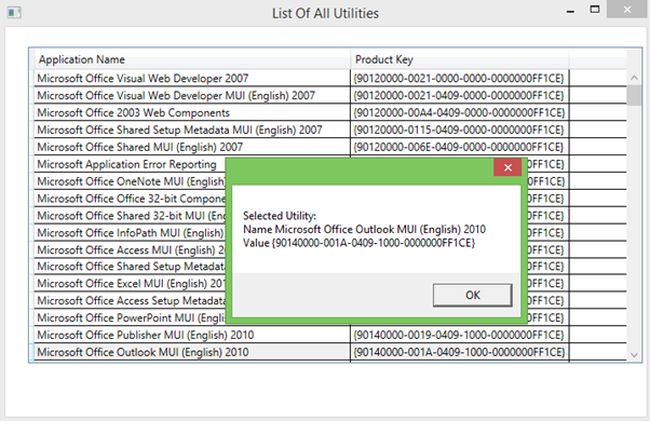
Task: Select Microsoft Office InfoPath MUI row
Action: pos(130,233)
